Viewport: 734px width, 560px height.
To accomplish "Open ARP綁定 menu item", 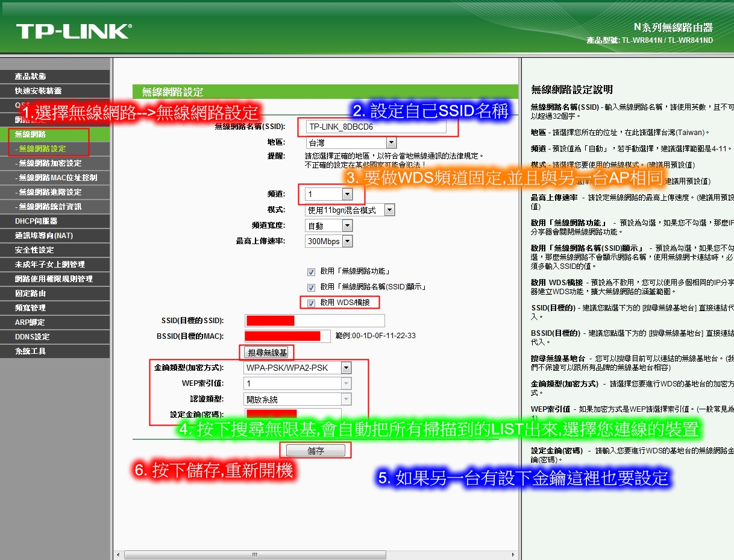I will coord(55,322).
